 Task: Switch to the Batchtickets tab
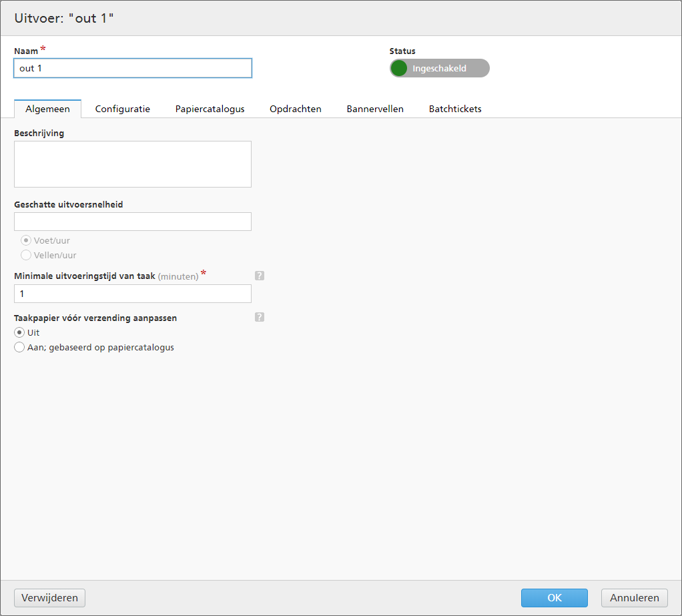455,109
